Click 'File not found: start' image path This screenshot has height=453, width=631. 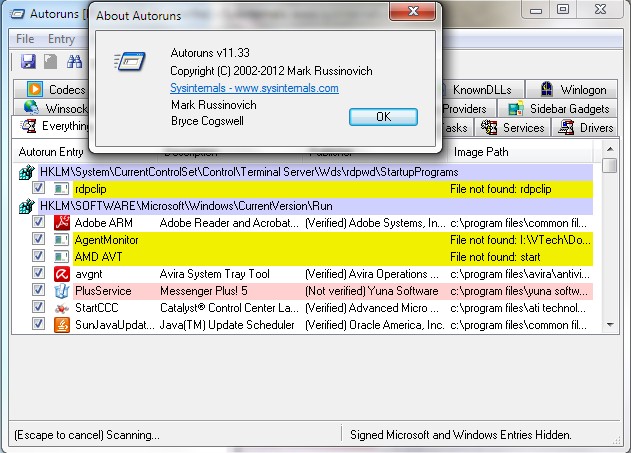point(495,257)
